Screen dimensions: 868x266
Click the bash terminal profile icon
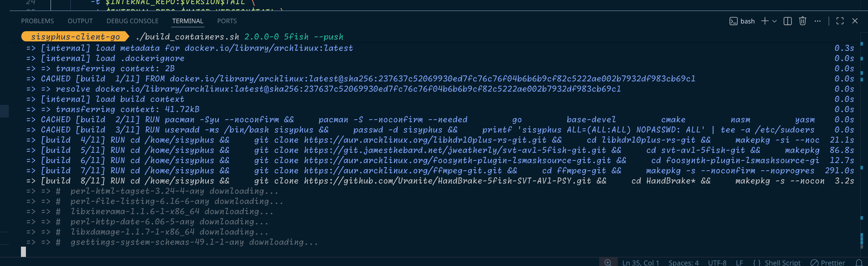[x=733, y=21]
